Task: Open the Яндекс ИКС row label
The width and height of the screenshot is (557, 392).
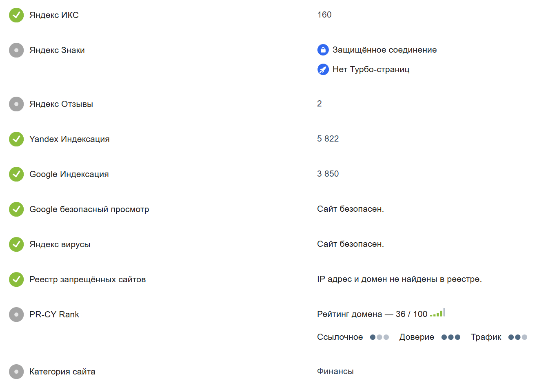Action: [x=54, y=15]
